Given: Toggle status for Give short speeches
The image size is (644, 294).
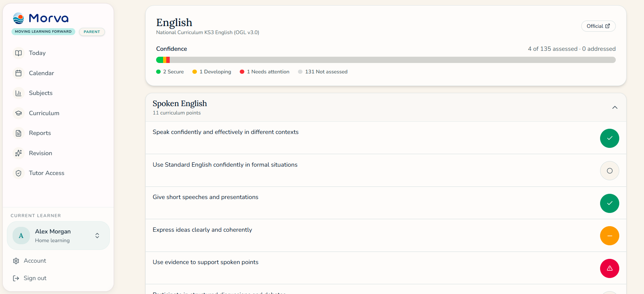Looking at the screenshot, I should coord(609,203).
